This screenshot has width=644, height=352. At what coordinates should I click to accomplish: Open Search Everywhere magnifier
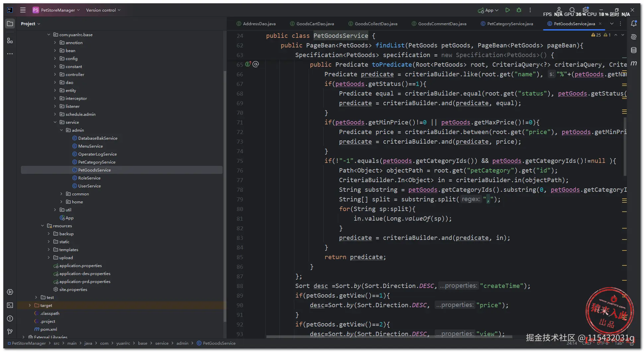572,10
